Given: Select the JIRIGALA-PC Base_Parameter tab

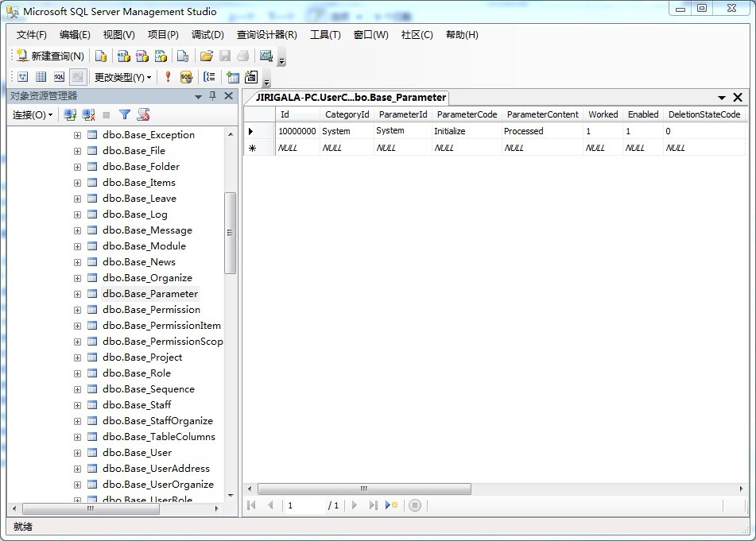Looking at the screenshot, I should pos(351,97).
